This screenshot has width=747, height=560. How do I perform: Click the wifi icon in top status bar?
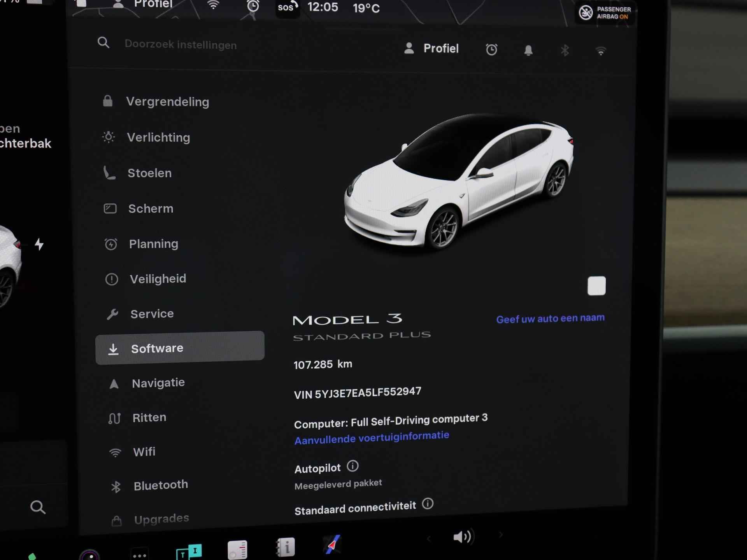213,5
